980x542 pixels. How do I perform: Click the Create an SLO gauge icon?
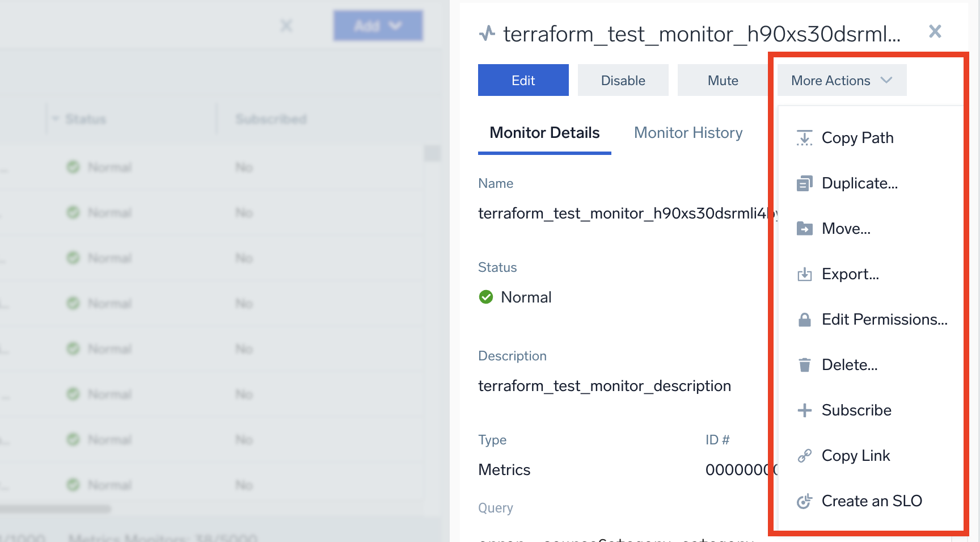click(x=804, y=501)
